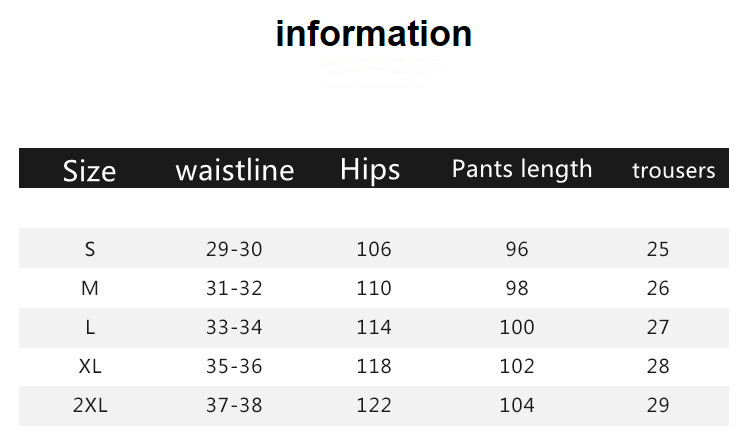Screen dimensions: 750x439
Task: Select hips value 118
Action: point(374,366)
